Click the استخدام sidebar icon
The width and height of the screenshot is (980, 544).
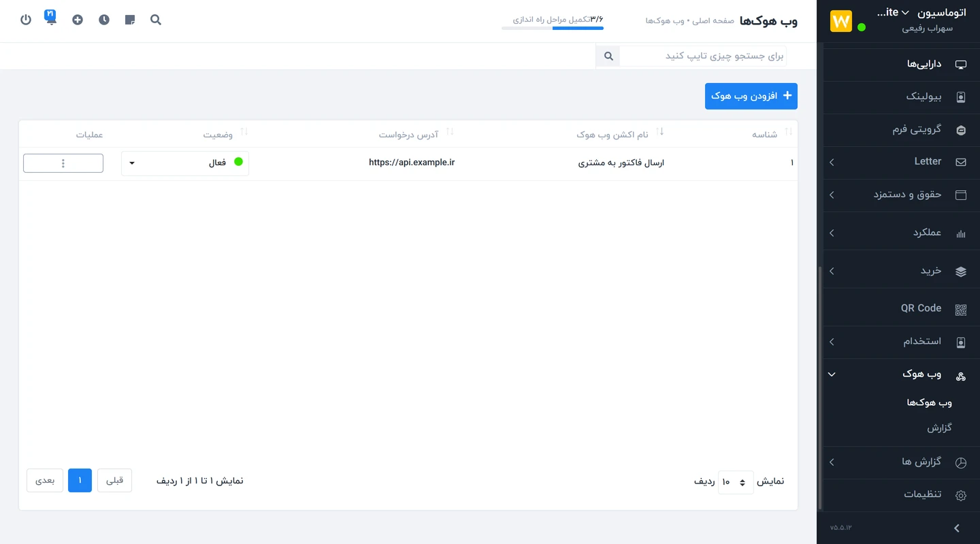point(961,342)
